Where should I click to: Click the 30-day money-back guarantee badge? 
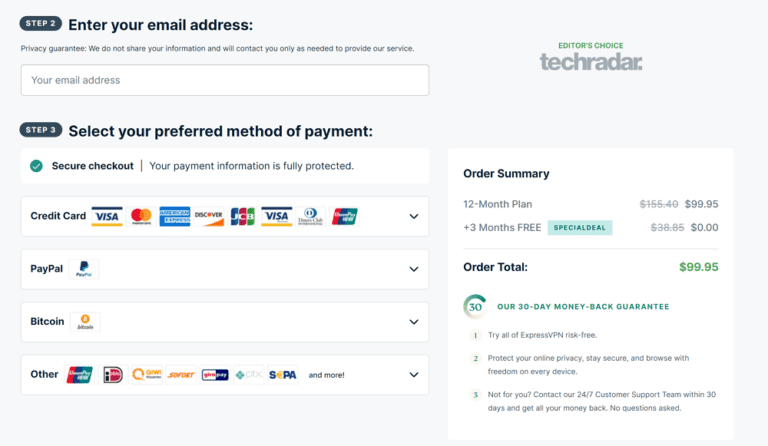475,306
